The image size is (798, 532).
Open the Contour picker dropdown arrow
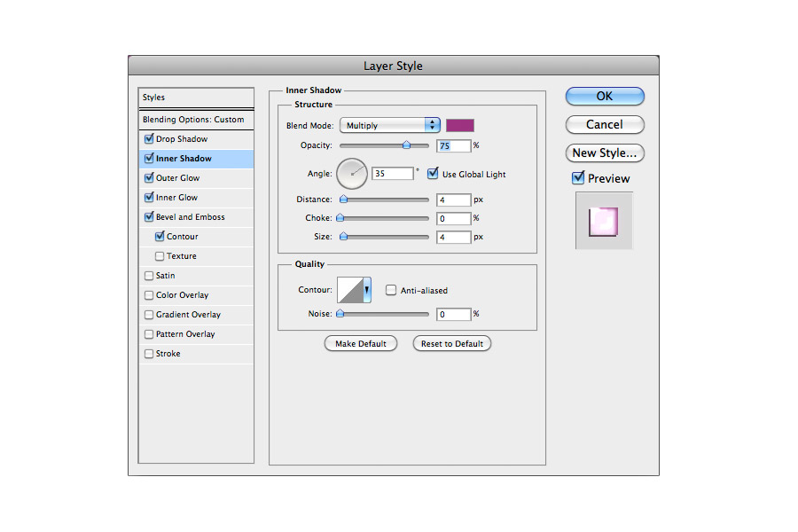click(367, 290)
